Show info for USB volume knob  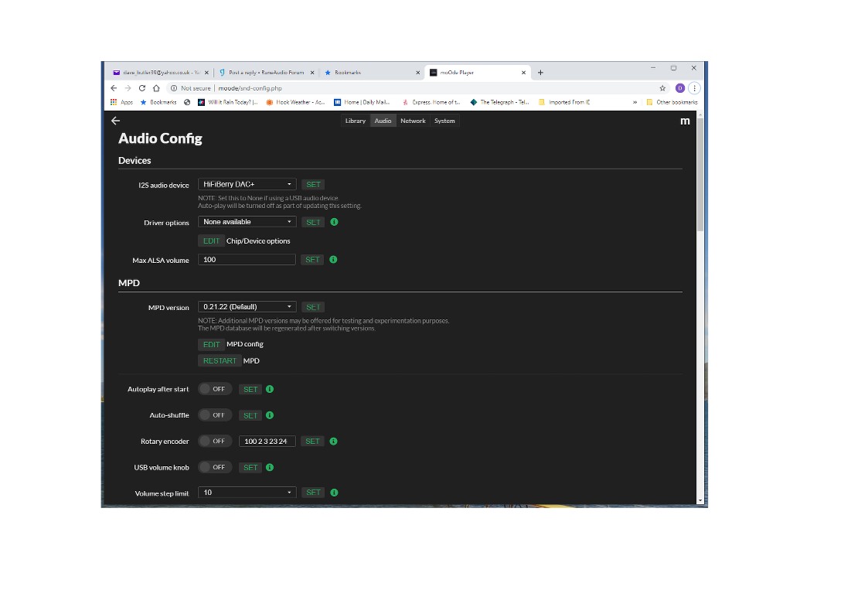[270, 467]
